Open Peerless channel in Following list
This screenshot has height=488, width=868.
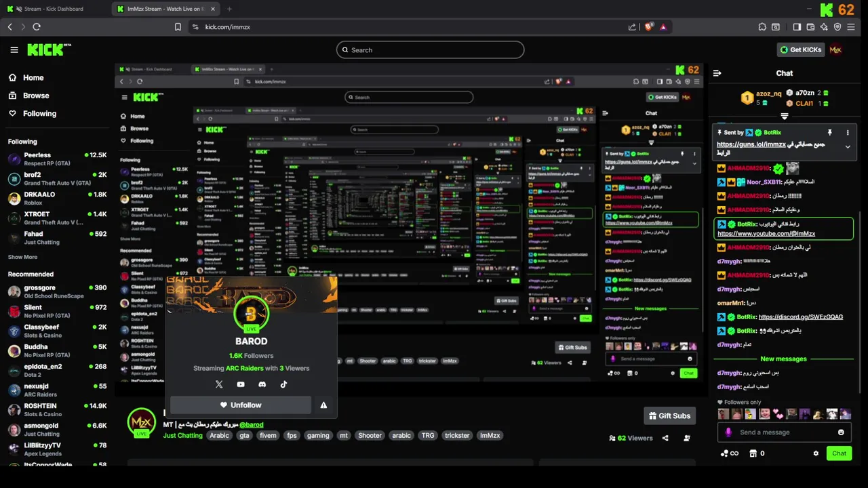tap(57, 159)
